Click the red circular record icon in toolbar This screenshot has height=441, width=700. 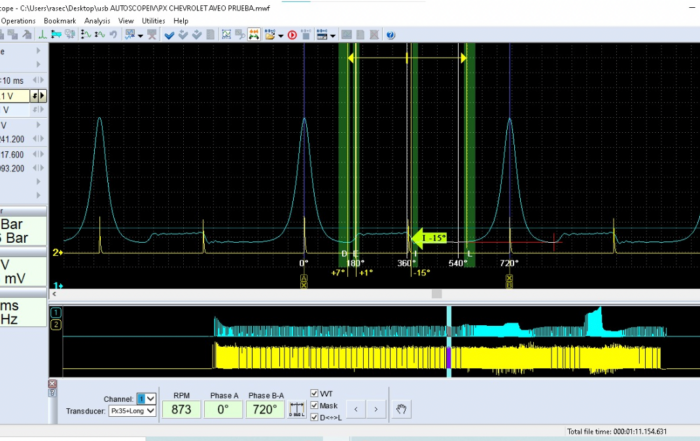pos(292,34)
